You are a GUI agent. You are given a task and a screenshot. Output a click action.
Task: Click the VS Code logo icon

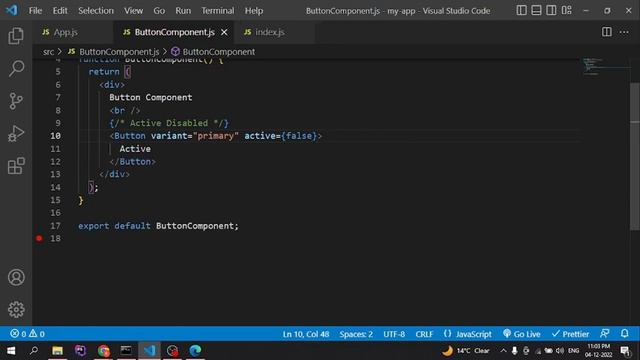11,10
